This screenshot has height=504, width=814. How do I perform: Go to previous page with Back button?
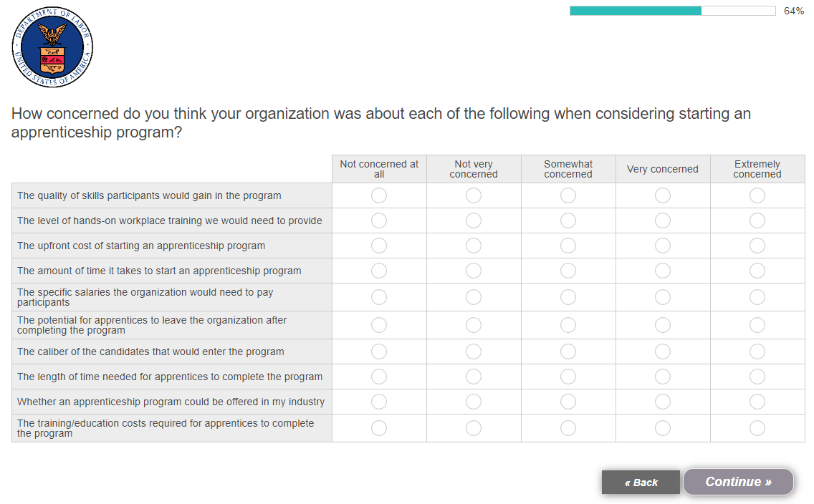pyautogui.click(x=641, y=483)
